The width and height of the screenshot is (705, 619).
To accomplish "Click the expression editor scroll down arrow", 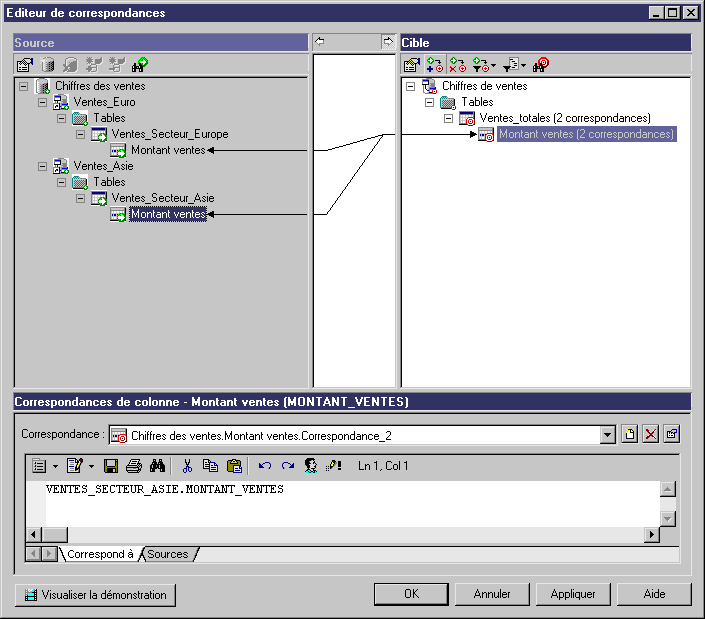I will coord(668,519).
